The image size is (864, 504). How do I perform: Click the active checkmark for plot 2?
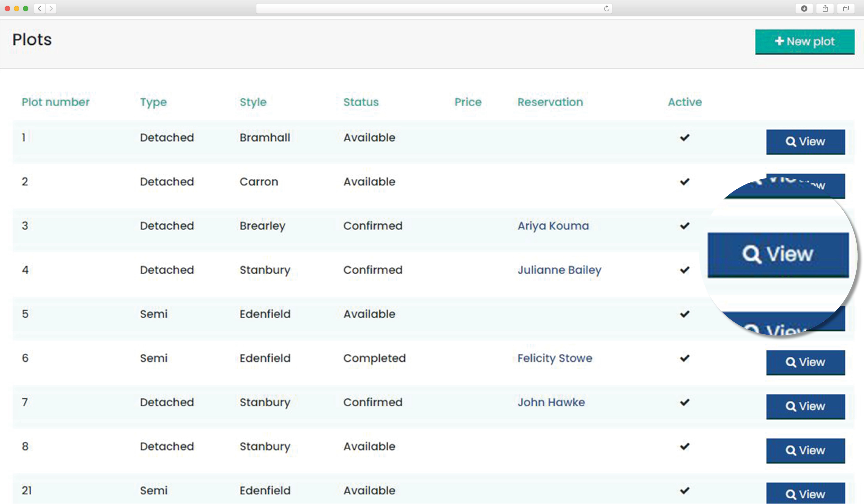click(685, 182)
